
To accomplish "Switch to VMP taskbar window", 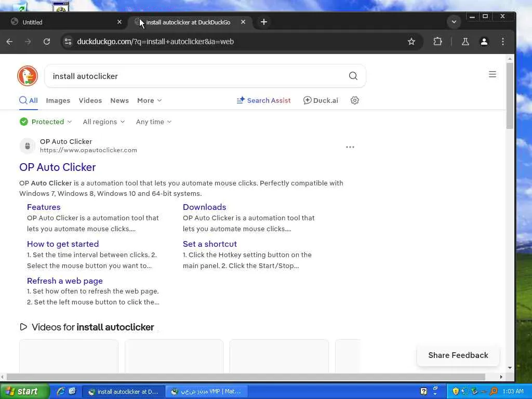I will 207,392.
